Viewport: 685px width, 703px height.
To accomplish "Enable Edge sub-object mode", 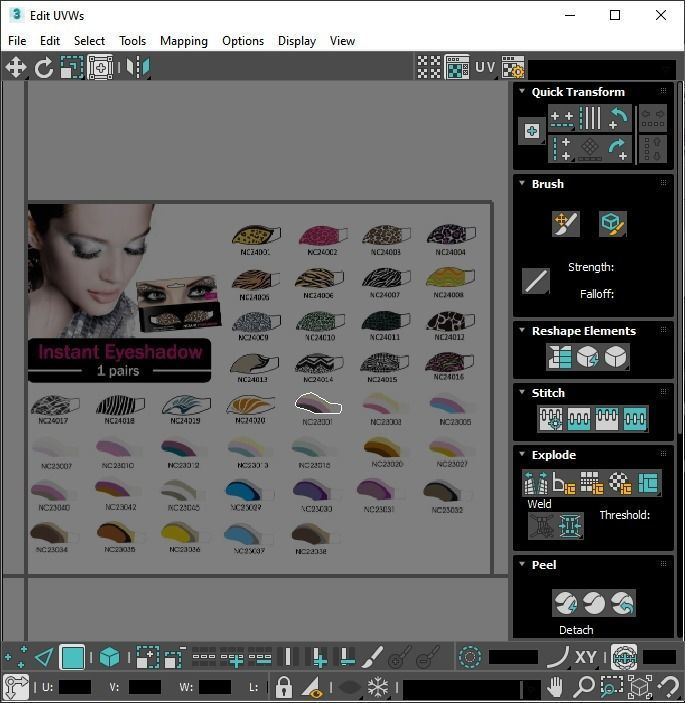I will tap(44, 658).
